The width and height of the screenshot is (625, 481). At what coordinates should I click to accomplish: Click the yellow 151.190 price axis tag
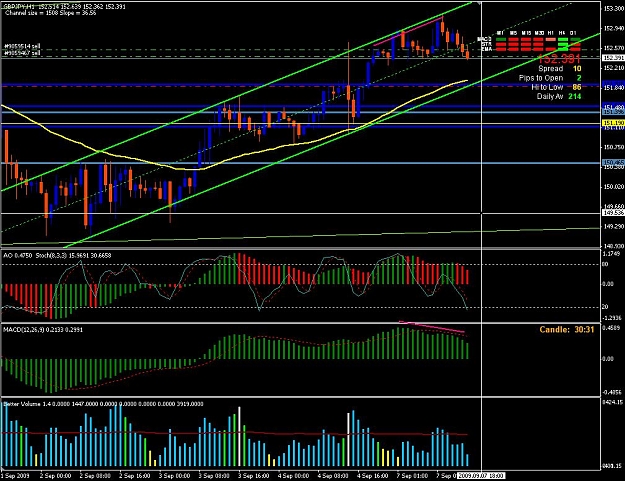613,123
